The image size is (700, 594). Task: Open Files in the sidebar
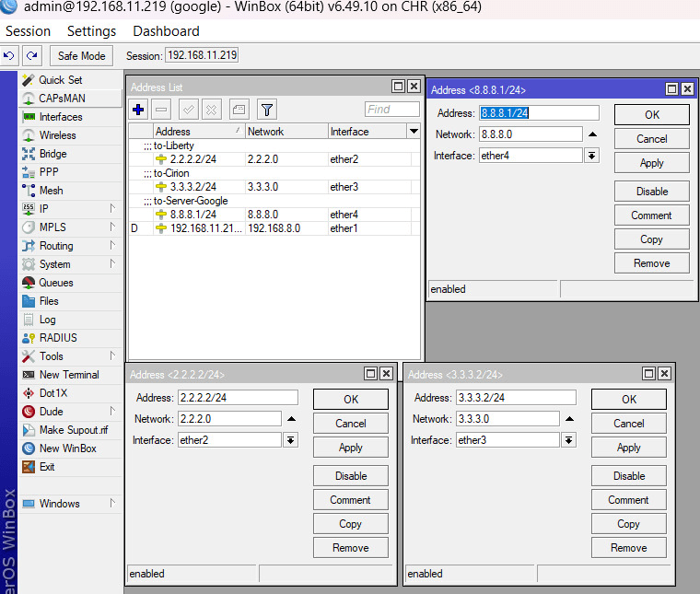[x=71, y=301]
